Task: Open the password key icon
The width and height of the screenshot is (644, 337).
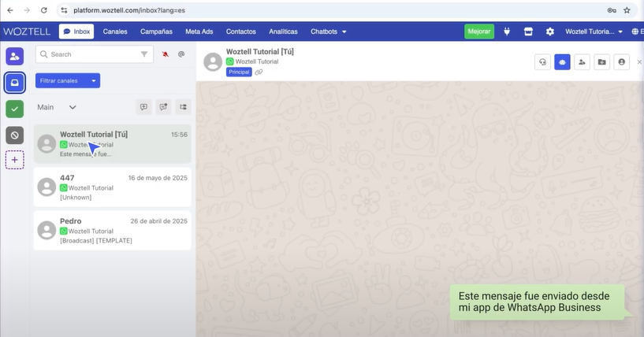Action: coord(612,10)
